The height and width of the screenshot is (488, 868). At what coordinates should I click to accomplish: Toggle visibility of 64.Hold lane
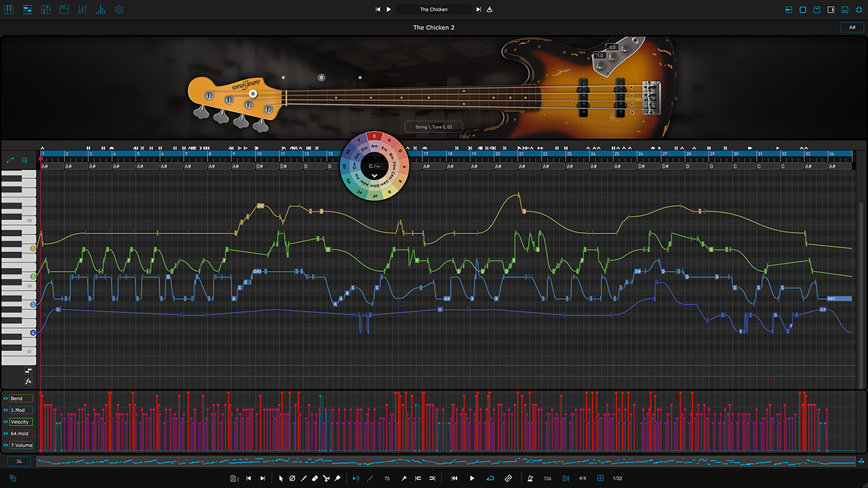(x=5, y=433)
